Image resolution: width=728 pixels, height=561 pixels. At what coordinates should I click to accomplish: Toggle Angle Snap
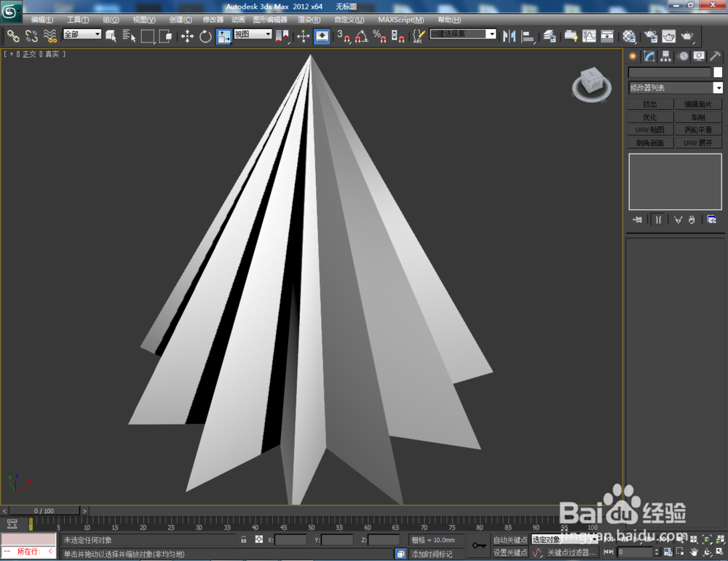point(362,36)
